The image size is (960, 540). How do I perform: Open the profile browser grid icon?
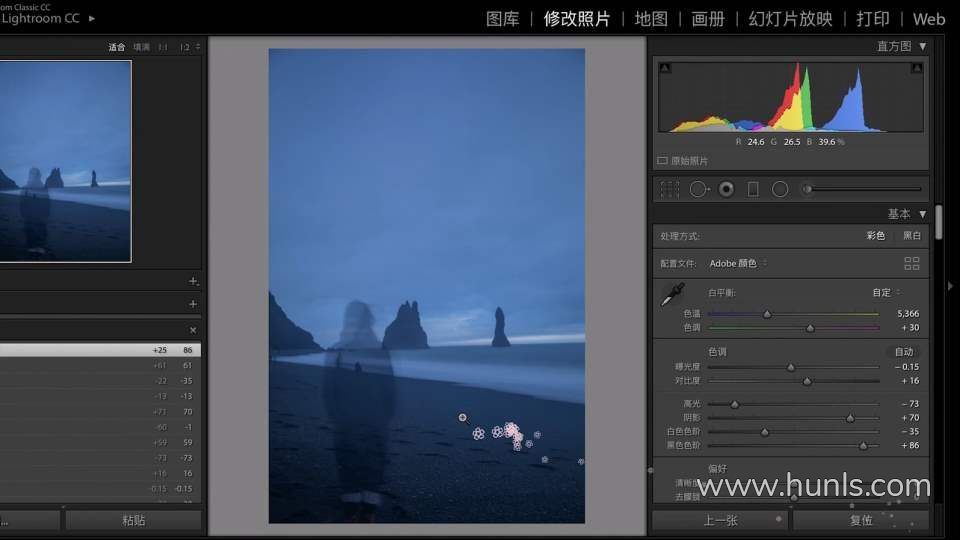912,263
